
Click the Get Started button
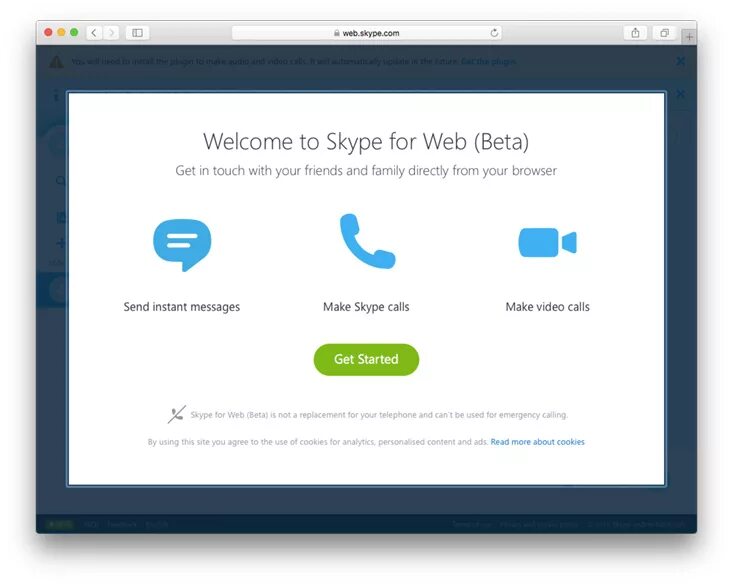(366, 359)
